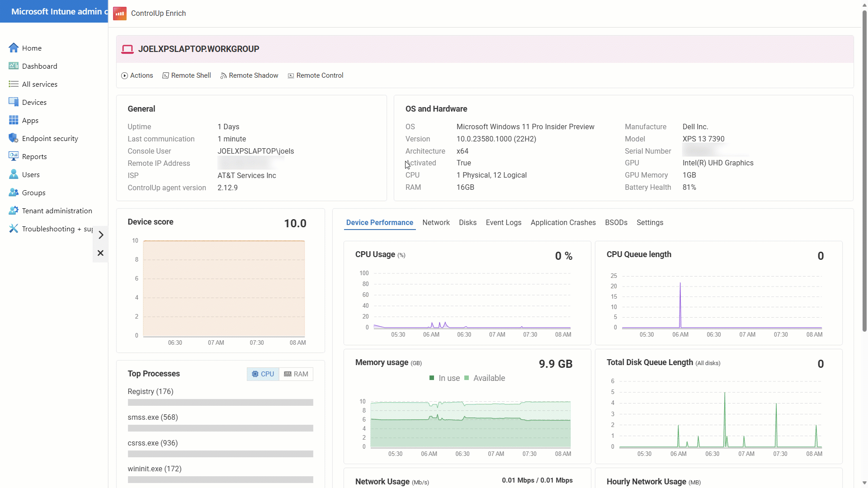
Task: Open the Settings tab
Action: pyautogui.click(x=650, y=223)
